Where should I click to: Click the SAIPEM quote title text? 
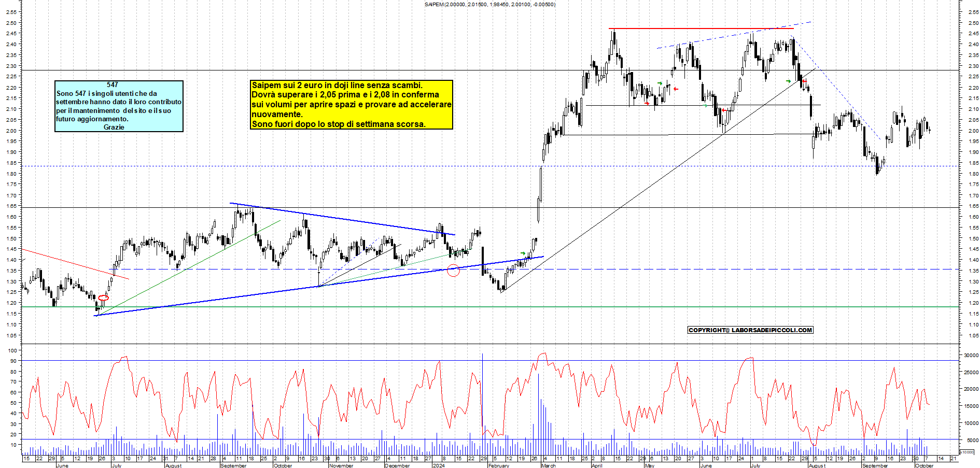click(x=489, y=5)
